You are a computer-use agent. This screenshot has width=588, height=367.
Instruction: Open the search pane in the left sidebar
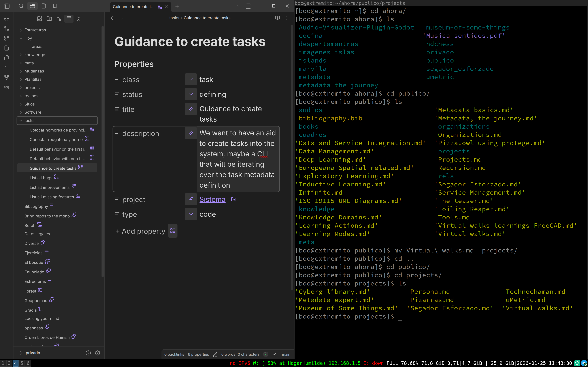tap(21, 6)
